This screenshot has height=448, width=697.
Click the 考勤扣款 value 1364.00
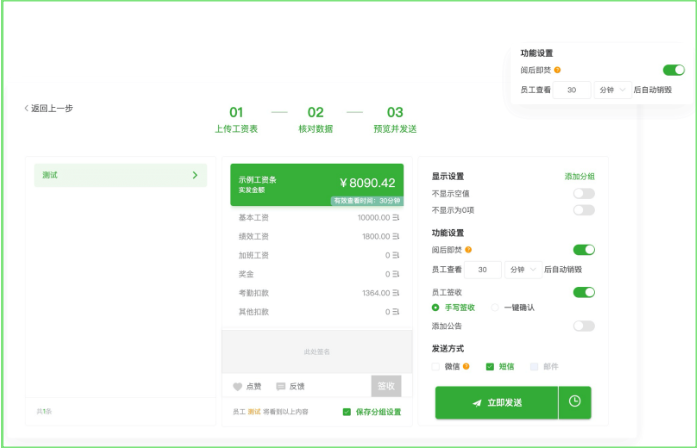(x=376, y=293)
